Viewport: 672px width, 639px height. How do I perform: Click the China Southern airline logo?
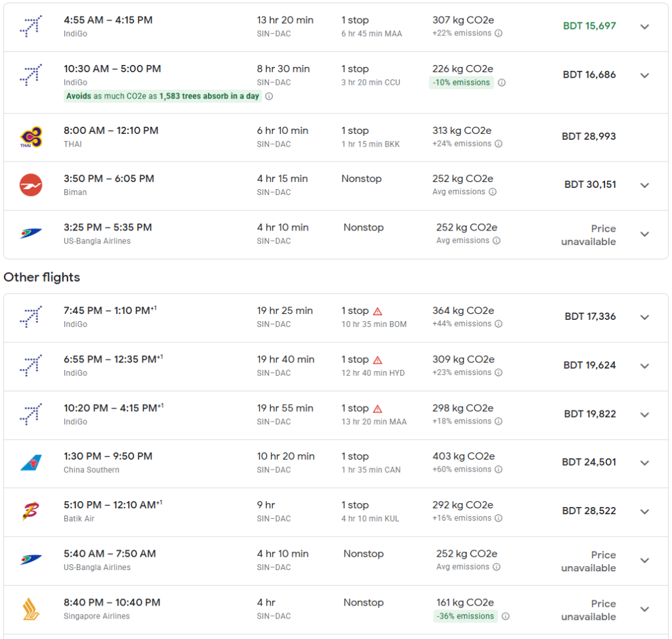point(31,463)
